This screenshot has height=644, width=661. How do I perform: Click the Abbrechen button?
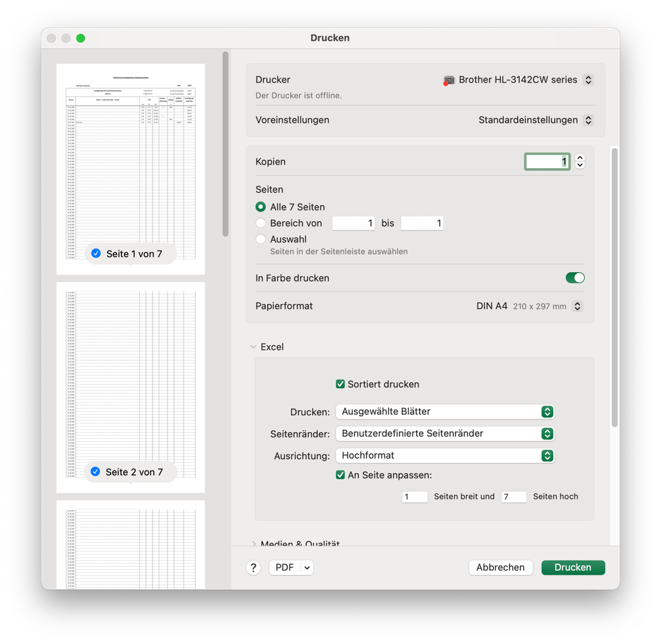click(500, 568)
